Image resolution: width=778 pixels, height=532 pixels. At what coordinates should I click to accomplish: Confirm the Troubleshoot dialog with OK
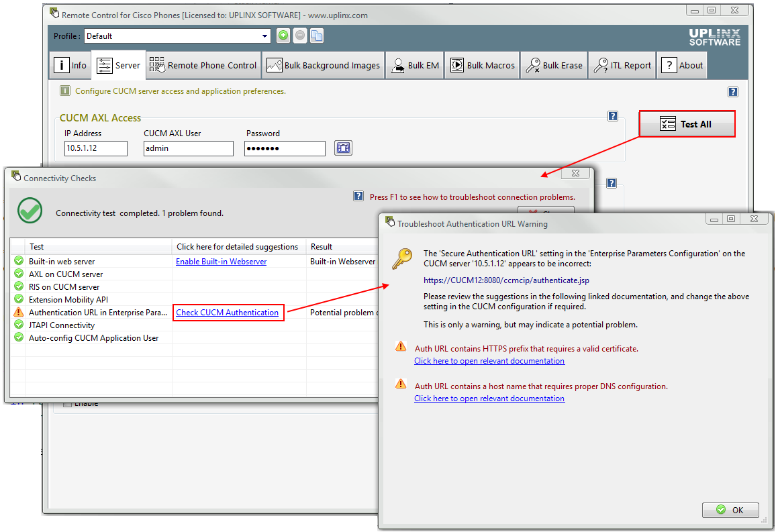point(730,510)
